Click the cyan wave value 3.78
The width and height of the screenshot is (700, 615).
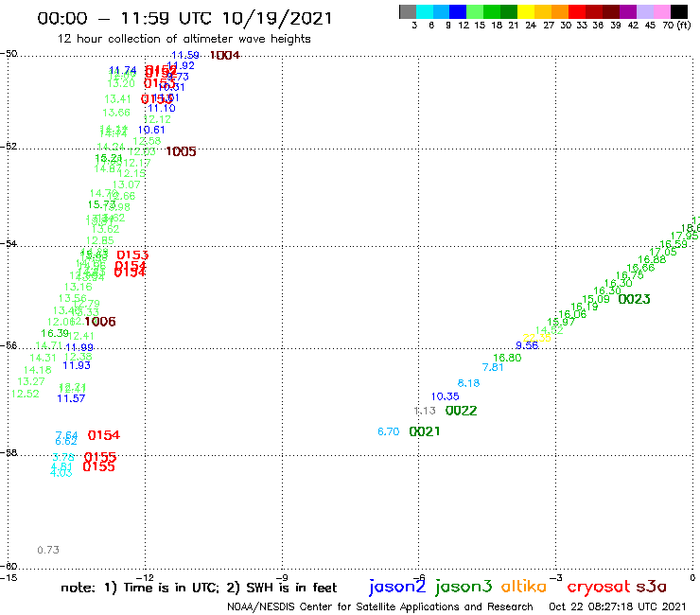click(63, 457)
